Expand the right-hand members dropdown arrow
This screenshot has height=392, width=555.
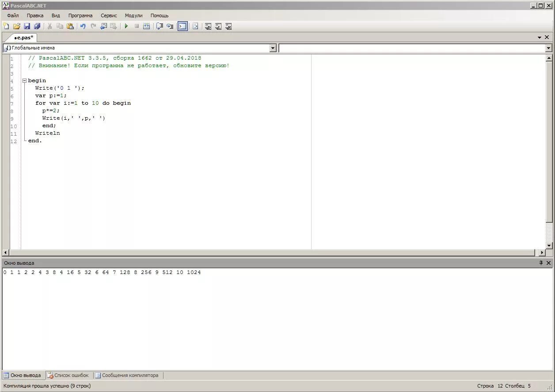[x=548, y=48]
